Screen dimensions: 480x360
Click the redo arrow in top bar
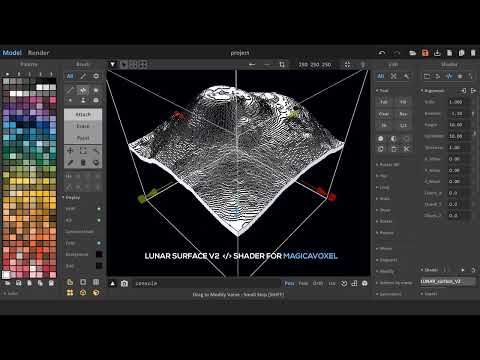click(397, 53)
